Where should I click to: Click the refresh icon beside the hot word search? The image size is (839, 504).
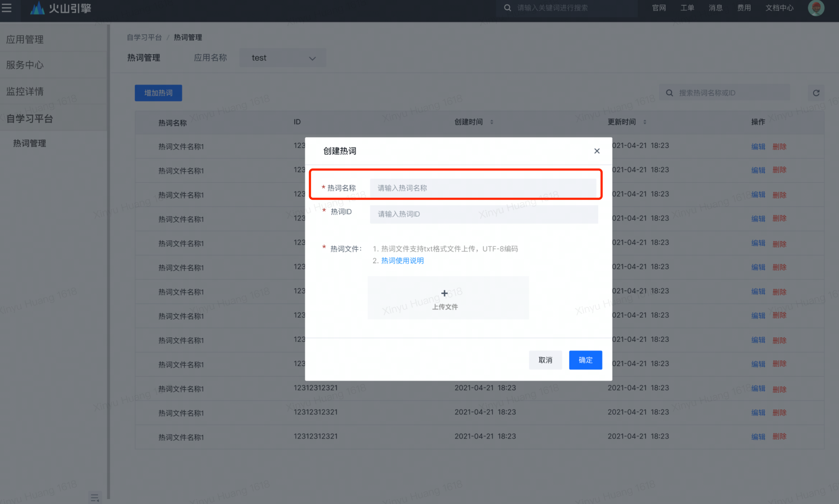[x=816, y=93]
